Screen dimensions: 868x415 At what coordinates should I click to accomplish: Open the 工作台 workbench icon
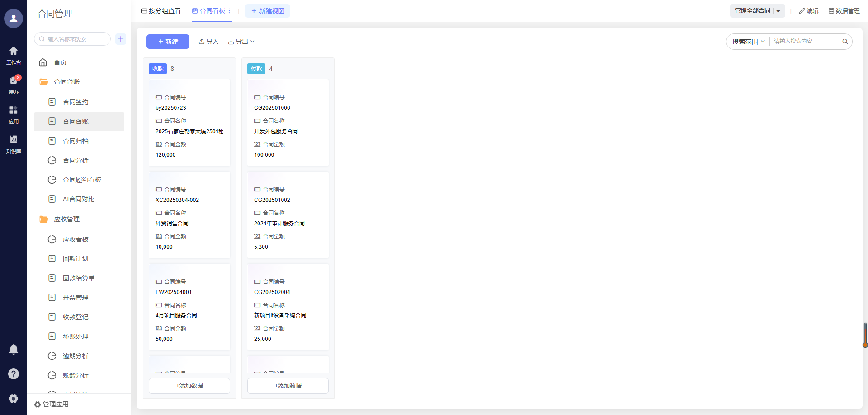pyautogui.click(x=14, y=55)
